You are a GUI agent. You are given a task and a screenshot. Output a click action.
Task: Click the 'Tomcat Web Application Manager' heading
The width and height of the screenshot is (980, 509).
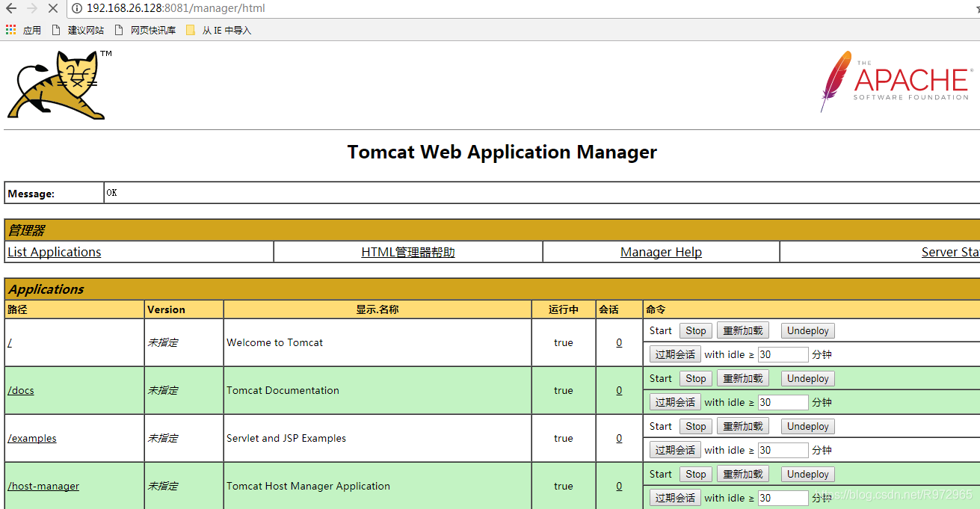(x=502, y=152)
